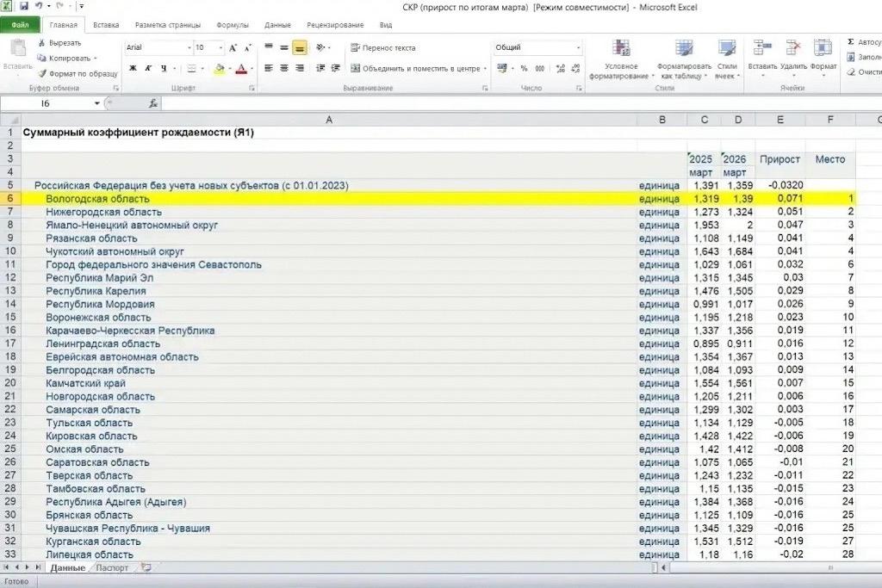Apply percent style format
The width and height of the screenshot is (882, 588).
pyautogui.click(x=525, y=68)
